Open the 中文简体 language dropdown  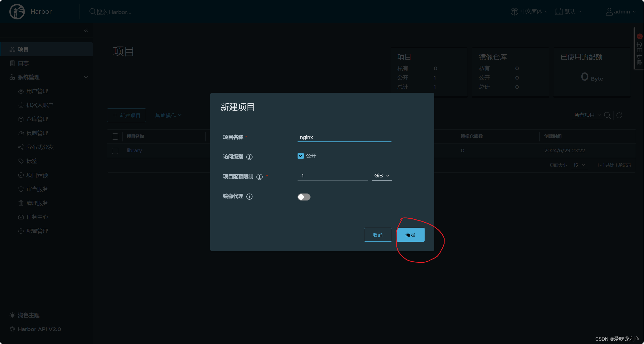coord(529,12)
